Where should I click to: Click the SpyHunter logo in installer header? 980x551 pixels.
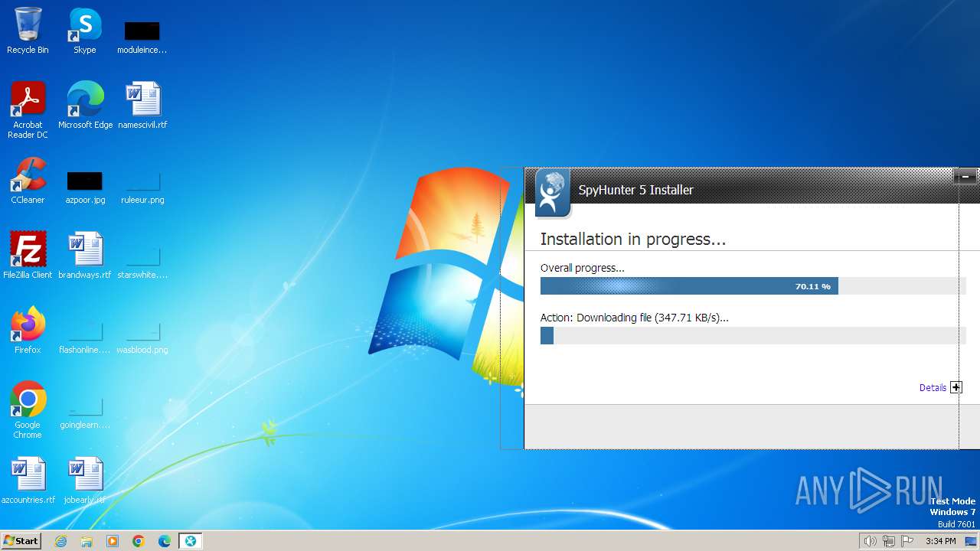552,192
